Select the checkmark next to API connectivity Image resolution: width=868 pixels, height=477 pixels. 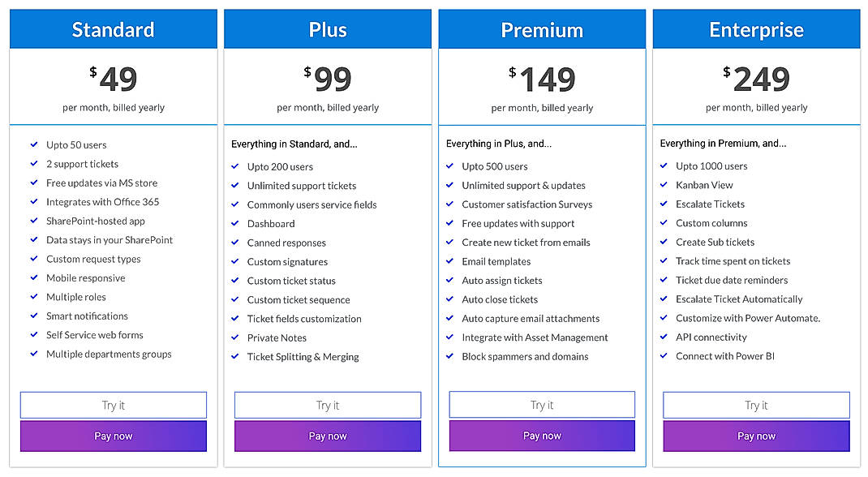pyautogui.click(x=664, y=337)
